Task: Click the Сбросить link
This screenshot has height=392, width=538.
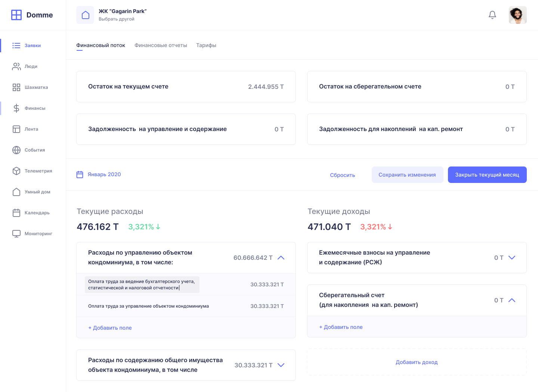Action: (343, 175)
